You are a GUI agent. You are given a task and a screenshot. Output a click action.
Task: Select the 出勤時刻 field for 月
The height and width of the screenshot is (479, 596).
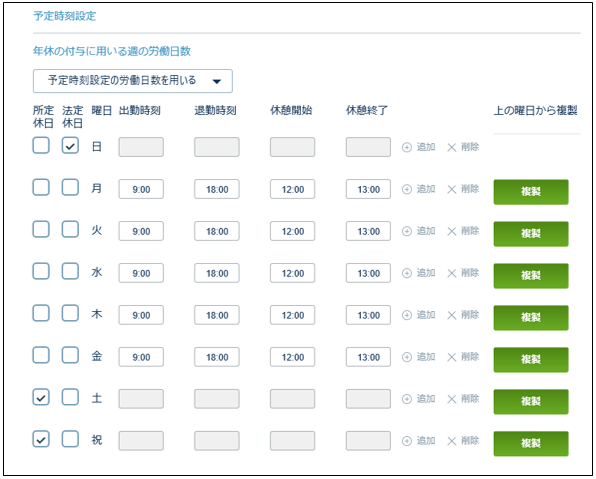tap(141, 189)
